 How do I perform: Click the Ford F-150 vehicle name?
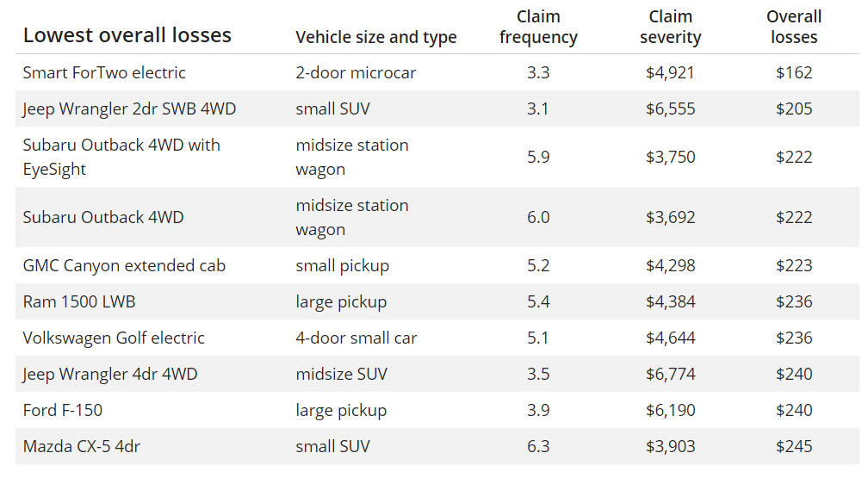(x=63, y=410)
